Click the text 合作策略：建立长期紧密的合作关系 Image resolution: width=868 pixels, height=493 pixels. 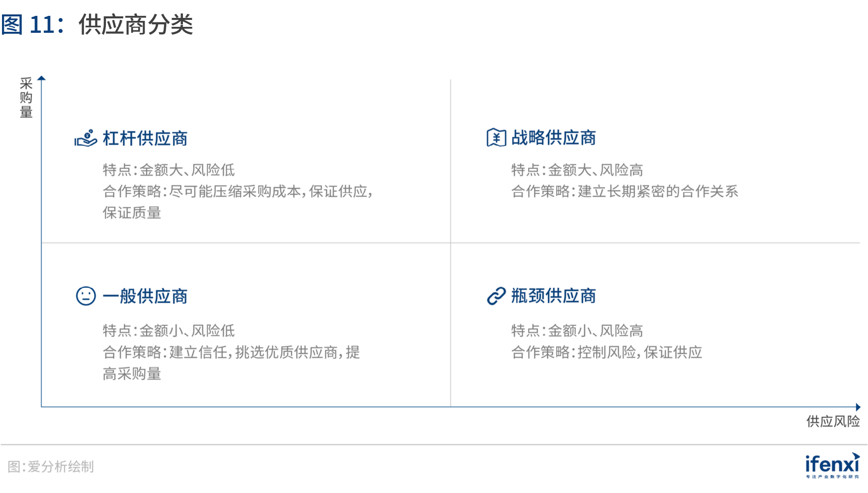coord(625,191)
